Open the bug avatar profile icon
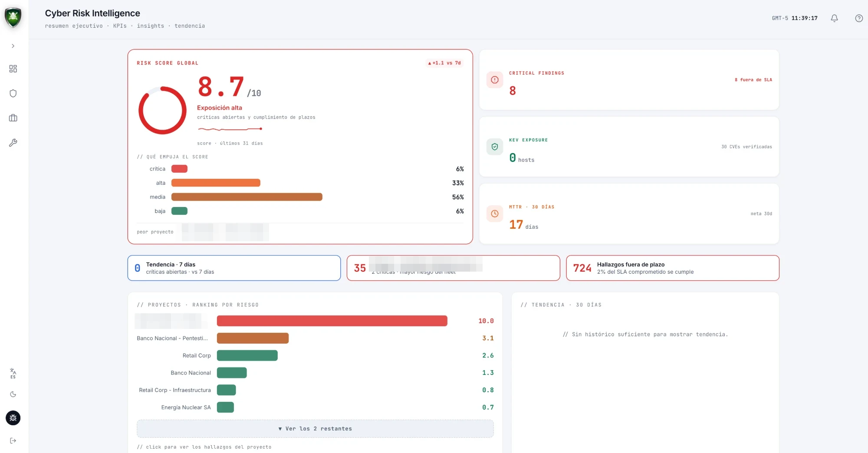This screenshot has height=453, width=868. [x=13, y=418]
